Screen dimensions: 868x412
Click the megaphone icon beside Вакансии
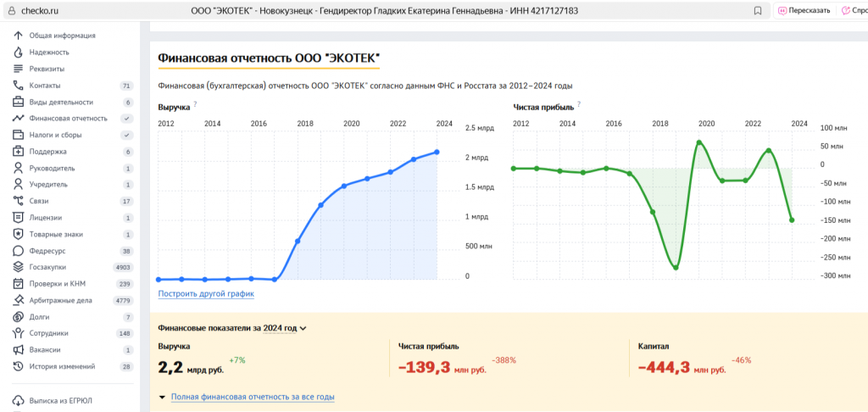pos(18,350)
